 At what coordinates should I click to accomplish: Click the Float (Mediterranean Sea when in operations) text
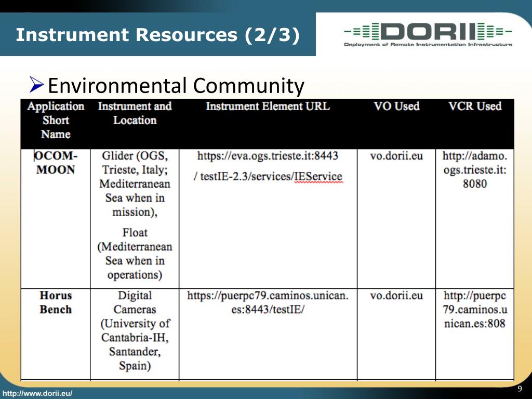click(135, 254)
